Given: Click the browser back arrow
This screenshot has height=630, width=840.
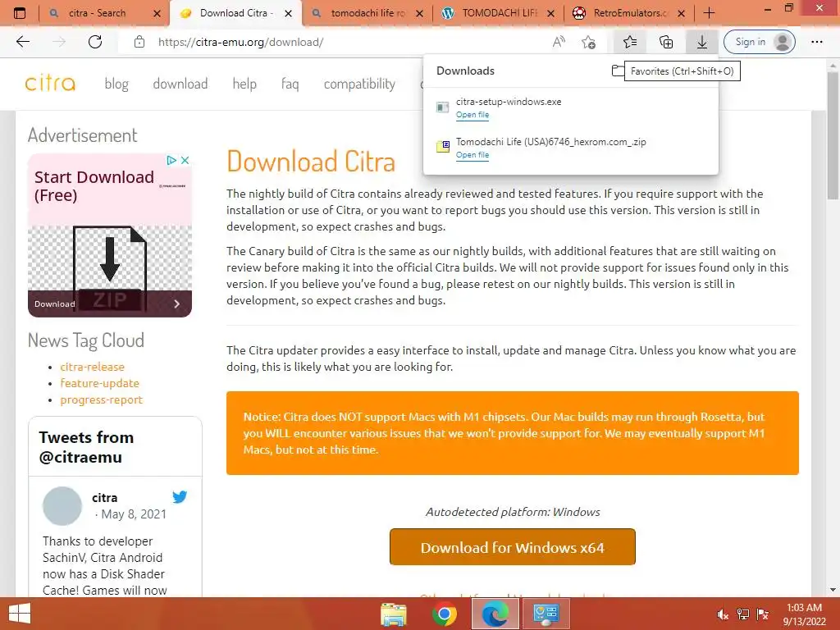Looking at the screenshot, I should (22, 42).
